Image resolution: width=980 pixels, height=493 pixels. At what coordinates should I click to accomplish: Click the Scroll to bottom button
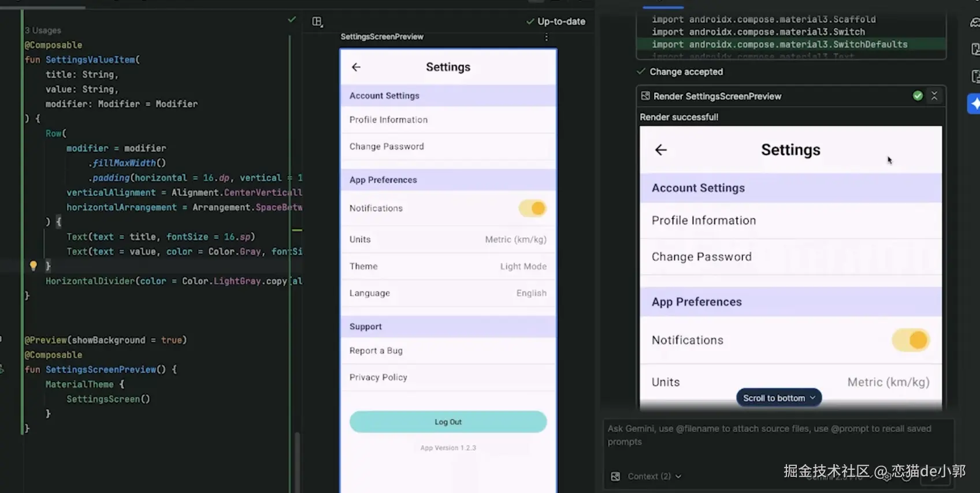(779, 398)
